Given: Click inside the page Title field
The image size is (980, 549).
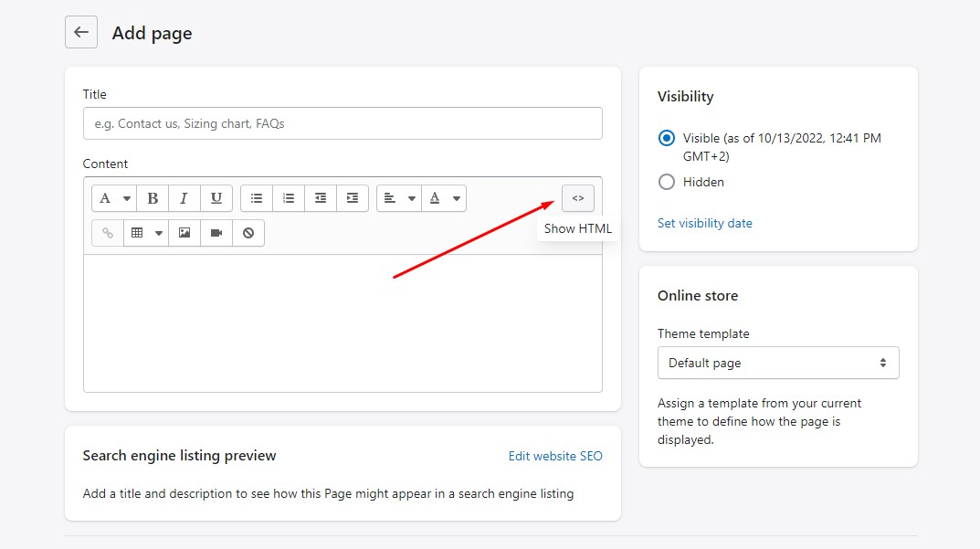Looking at the screenshot, I should (342, 123).
